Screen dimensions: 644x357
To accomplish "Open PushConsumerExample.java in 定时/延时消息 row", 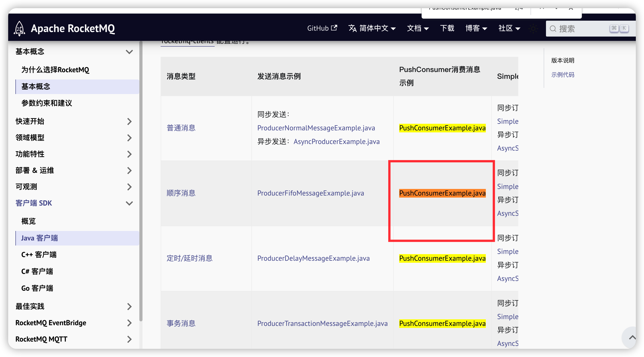I will [442, 258].
